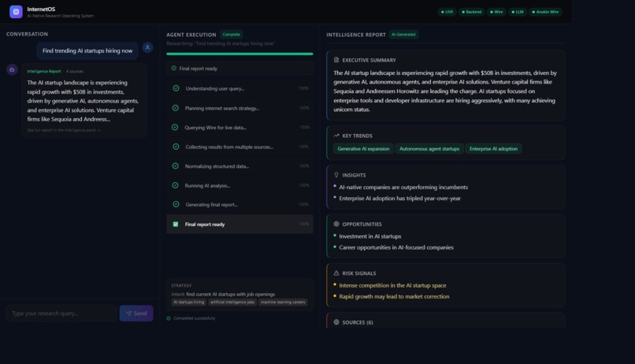
Task: Click the Sources (6) heading
Action: pos(358,322)
